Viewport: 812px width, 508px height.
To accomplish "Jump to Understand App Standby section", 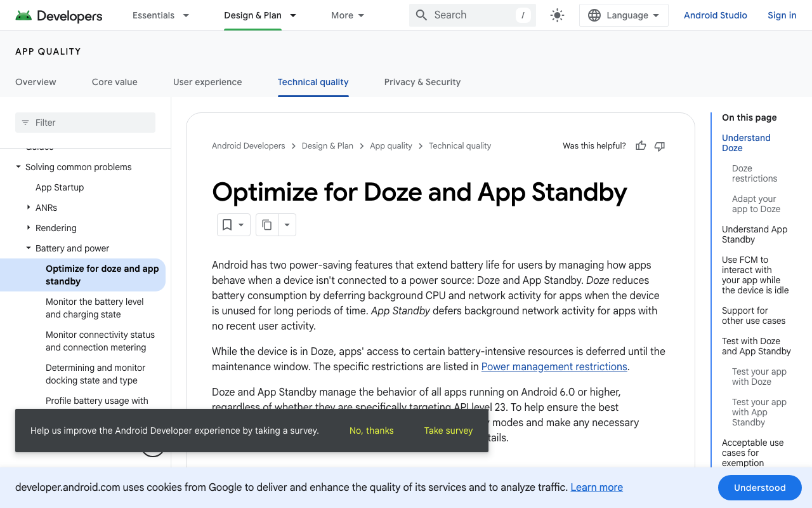I will click(754, 234).
